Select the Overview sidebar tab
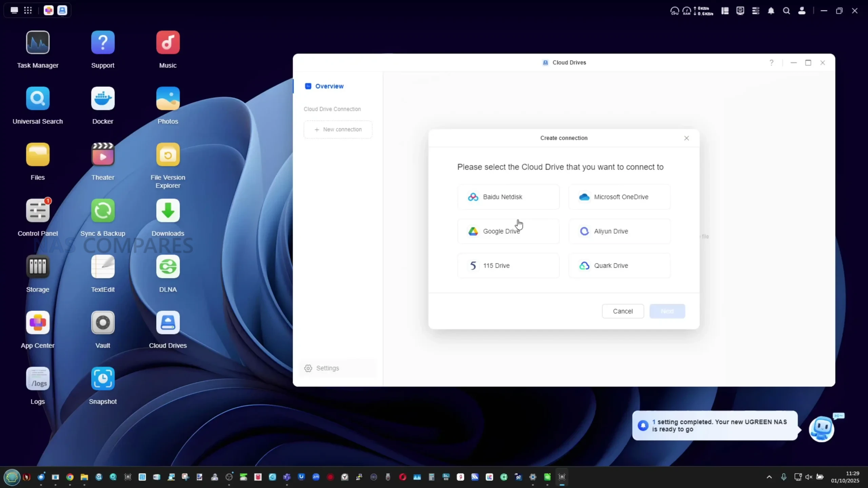868x488 pixels. point(329,86)
